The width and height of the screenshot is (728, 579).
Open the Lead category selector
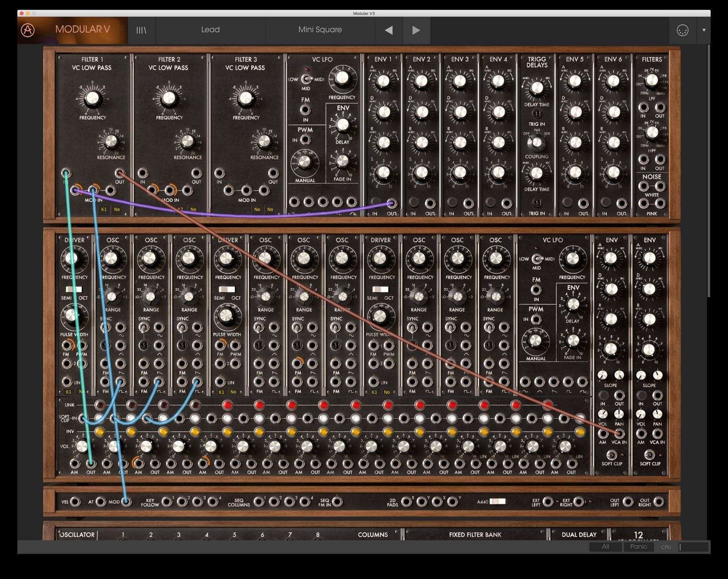(x=210, y=30)
